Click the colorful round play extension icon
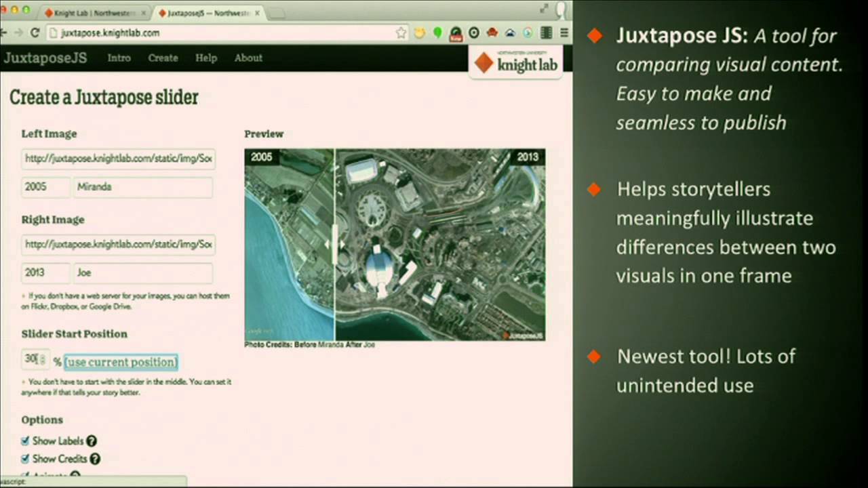The image size is (868, 488). click(528, 33)
